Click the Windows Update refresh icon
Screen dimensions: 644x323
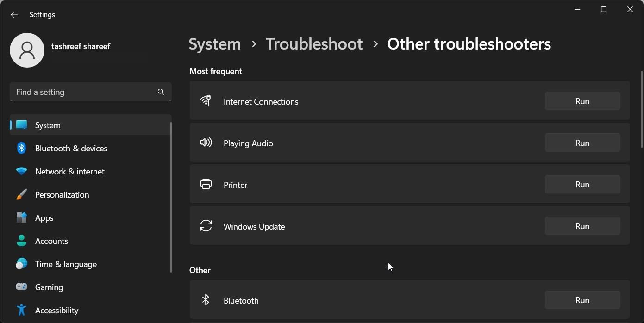pos(206,226)
